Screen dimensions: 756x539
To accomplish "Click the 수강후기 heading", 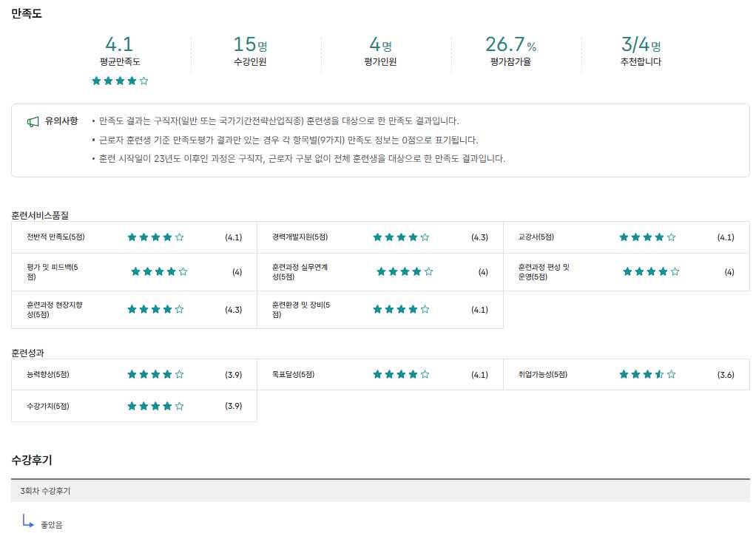I will point(31,460).
